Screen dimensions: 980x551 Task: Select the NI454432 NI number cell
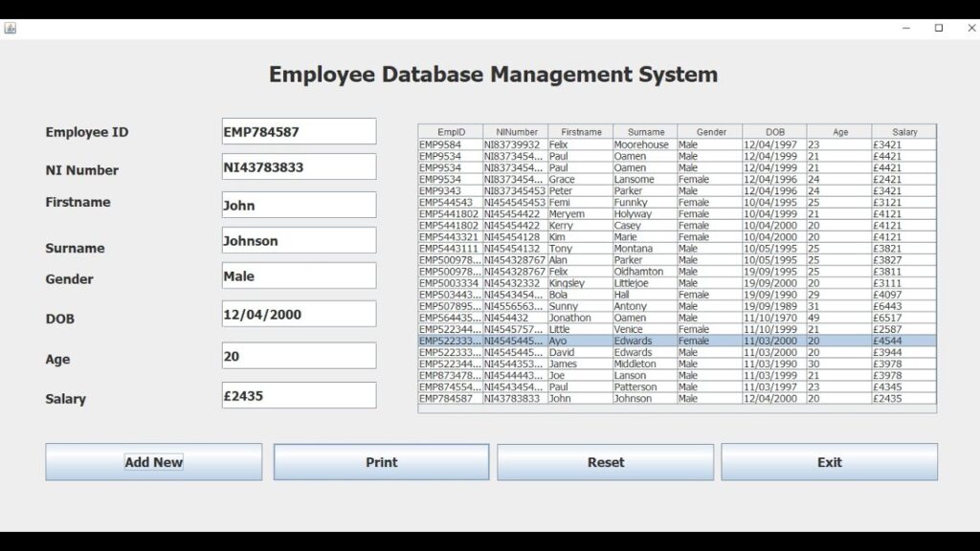516,318
